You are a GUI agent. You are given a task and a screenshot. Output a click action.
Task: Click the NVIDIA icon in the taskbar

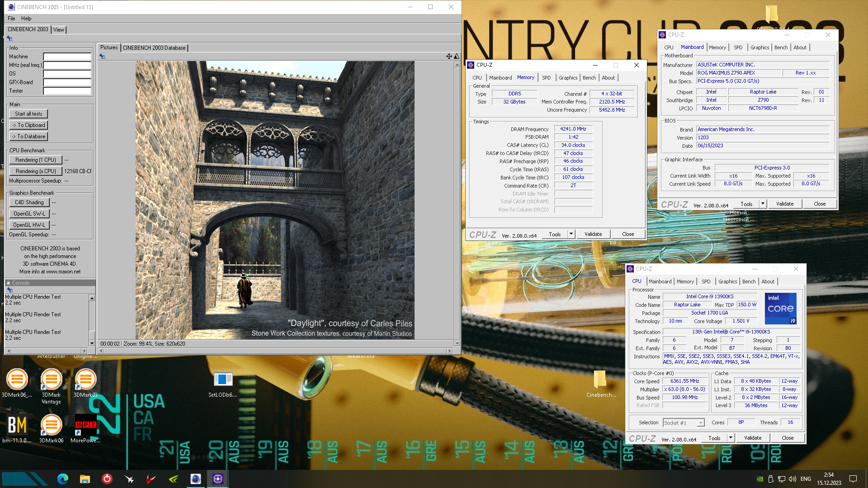174,479
